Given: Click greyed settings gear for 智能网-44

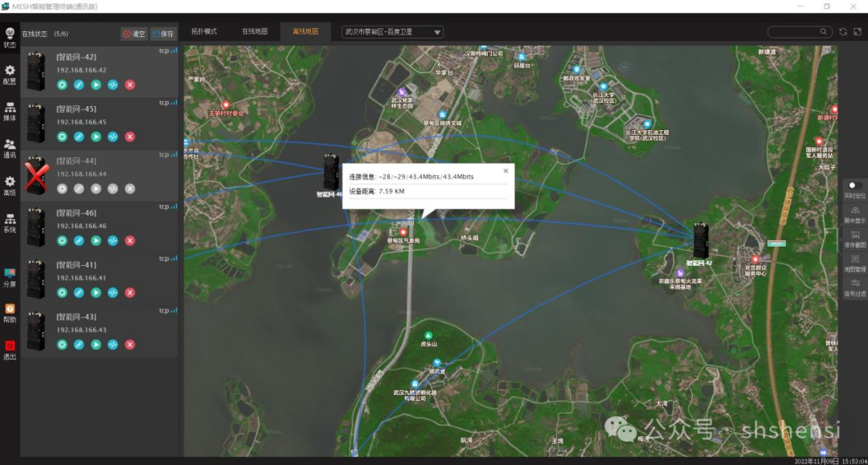Looking at the screenshot, I should [x=62, y=189].
